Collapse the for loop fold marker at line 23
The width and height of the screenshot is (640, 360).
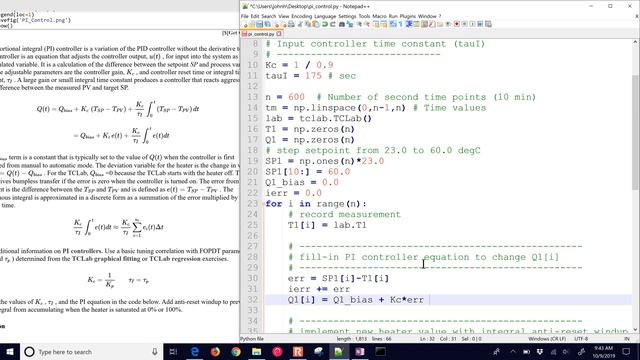pos(262,204)
